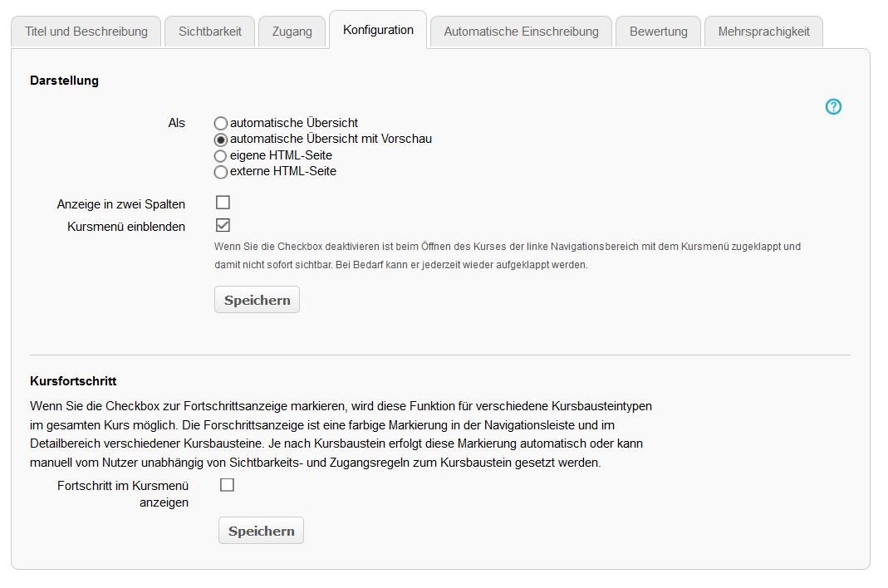Disable the Kursmenü einblenden checkbox
This screenshot has width=888, height=588.
(223, 225)
